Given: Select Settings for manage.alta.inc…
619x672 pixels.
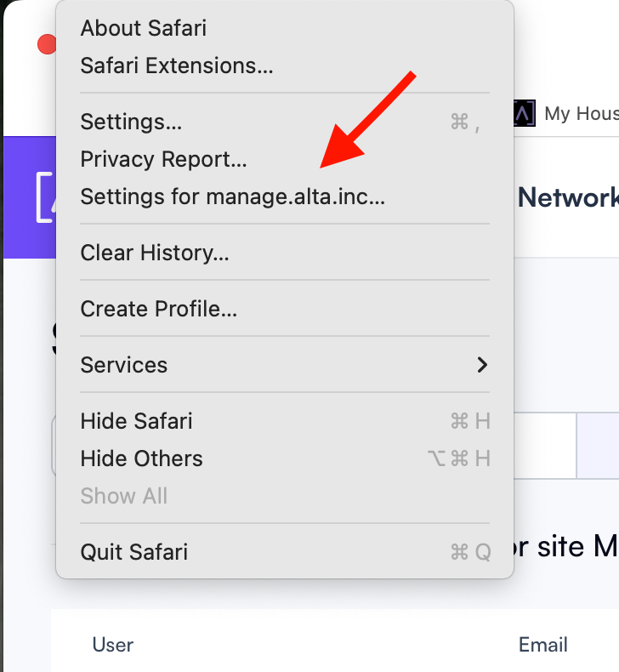Looking at the screenshot, I should [x=285, y=196].
